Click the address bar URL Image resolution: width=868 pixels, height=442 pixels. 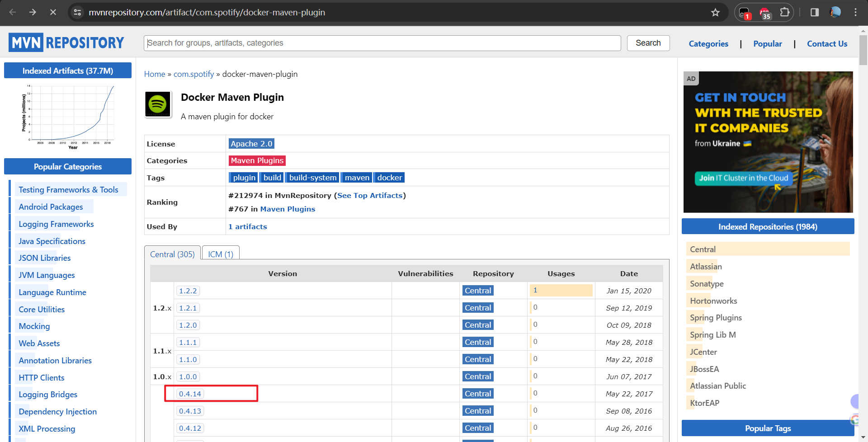[x=207, y=12]
